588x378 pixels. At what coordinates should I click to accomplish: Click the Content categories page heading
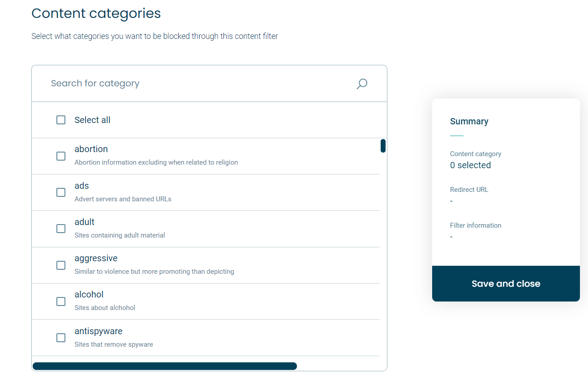96,13
